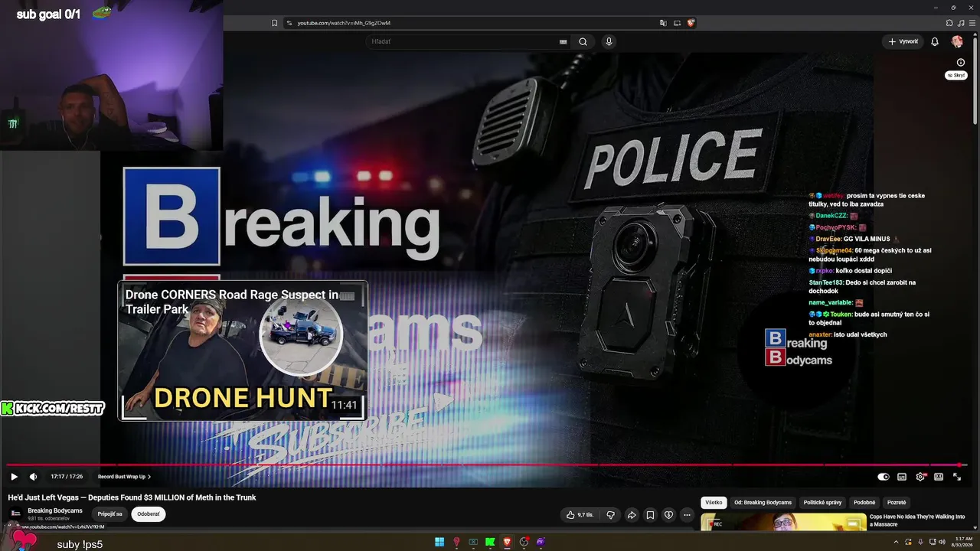Click the translate page icon in address bar
The height and width of the screenshot is (551, 980).
point(663,23)
